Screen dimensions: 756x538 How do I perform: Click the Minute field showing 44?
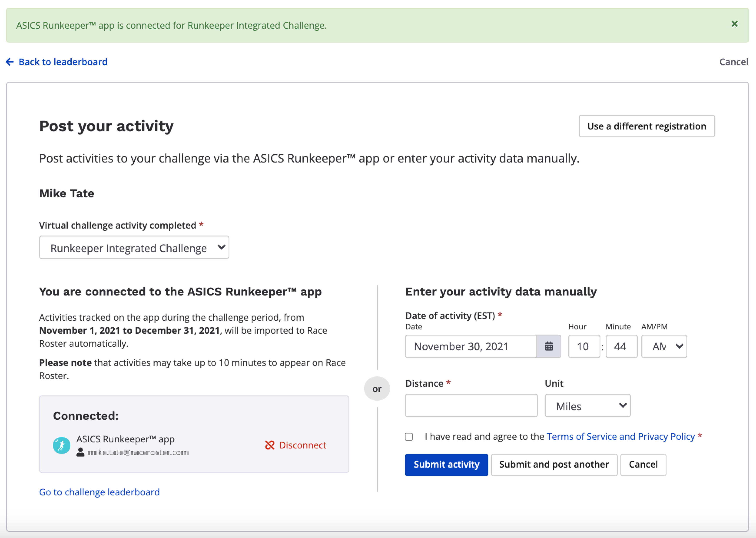[621, 346]
